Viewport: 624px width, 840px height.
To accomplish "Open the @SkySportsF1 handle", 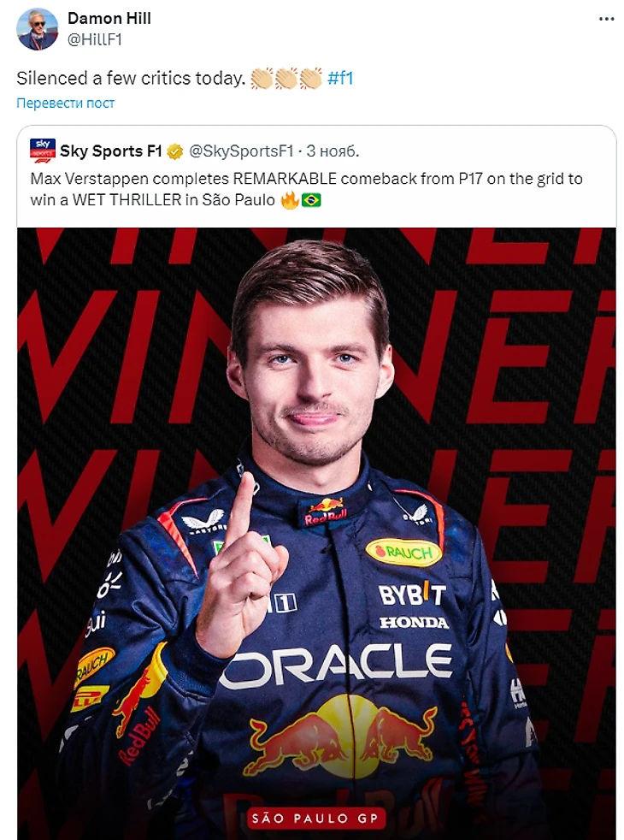I will tap(241, 151).
